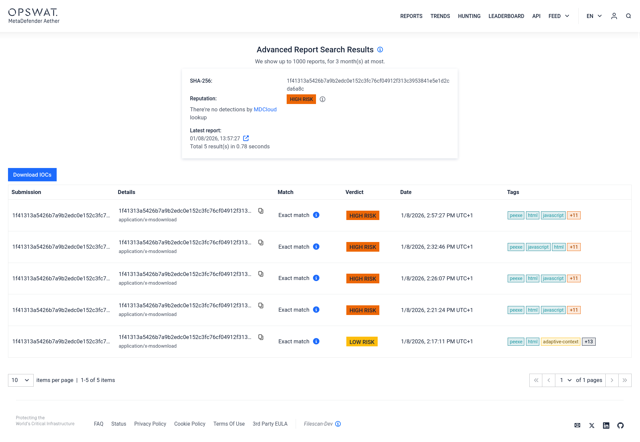This screenshot has height=442, width=640.
Task: Open the page number dropdown showing 1
Action: [565, 380]
